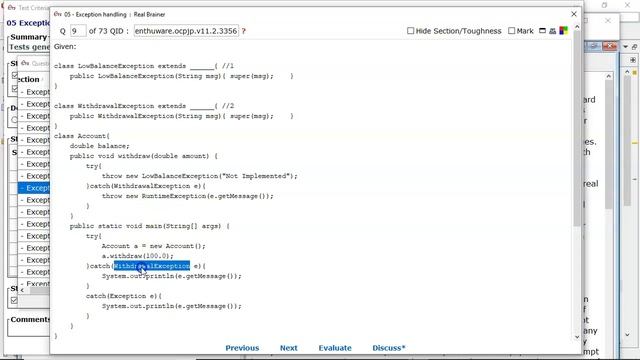640x360 pixels.
Task: Click the background panel scrollbar up arrow
Action: coord(609,76)
